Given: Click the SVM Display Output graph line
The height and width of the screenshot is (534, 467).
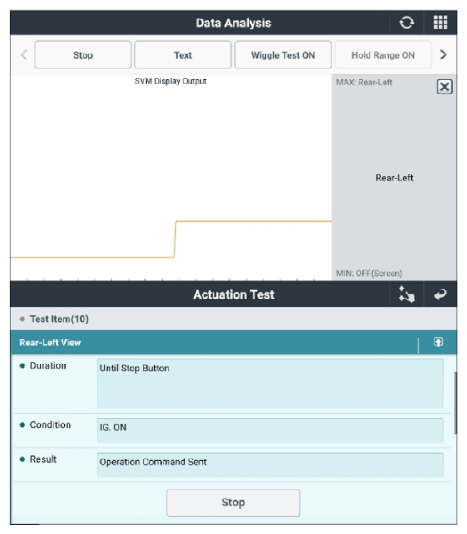Looking at the screenshot, I should pos(252,221).
